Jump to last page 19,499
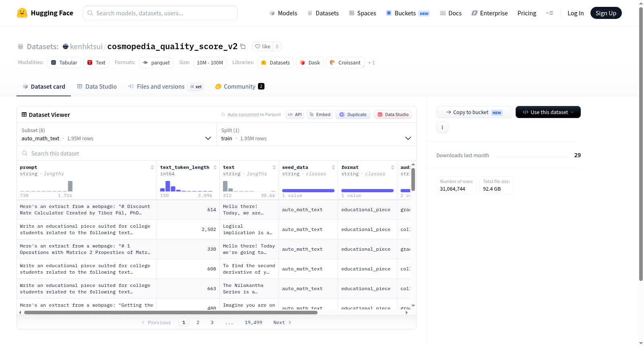The width and height of the screenshot is (644, 347). tap(253, 322)
